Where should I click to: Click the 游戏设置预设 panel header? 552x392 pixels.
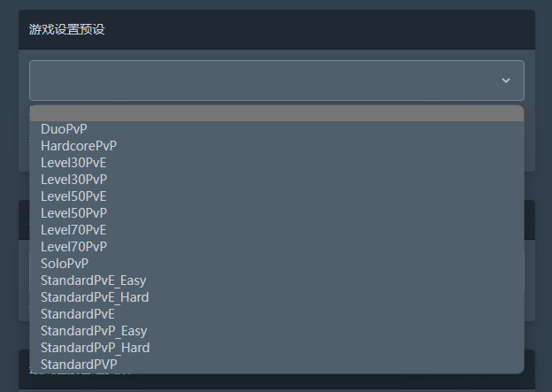click(277, 29)
